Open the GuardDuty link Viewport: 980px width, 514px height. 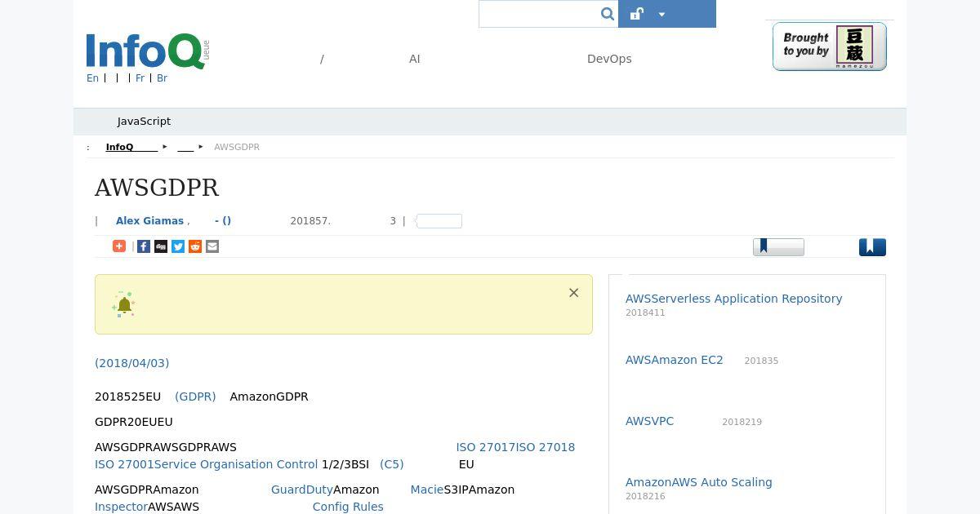coord(302,490)
